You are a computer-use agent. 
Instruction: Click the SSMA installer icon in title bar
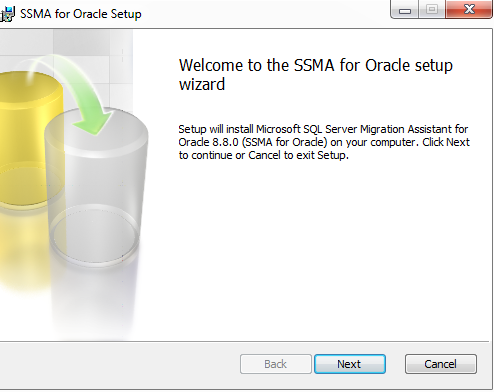coord(7,14)
